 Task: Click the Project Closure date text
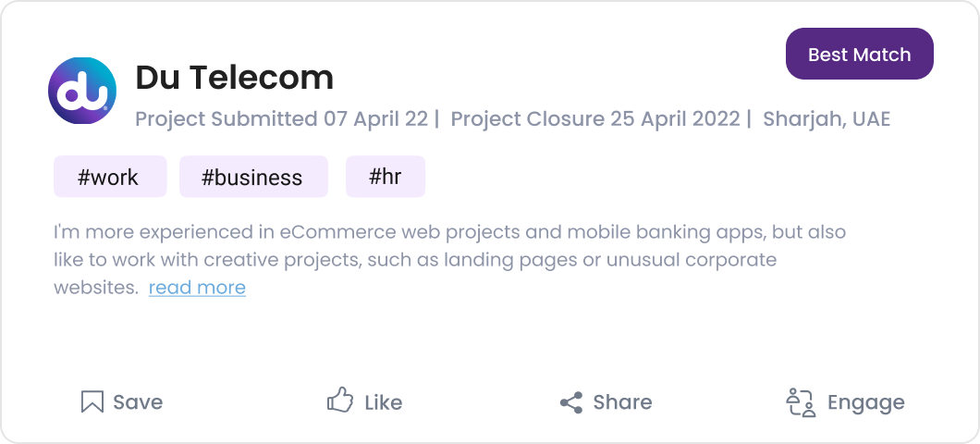pyautogui.click(x=595, y=119)
